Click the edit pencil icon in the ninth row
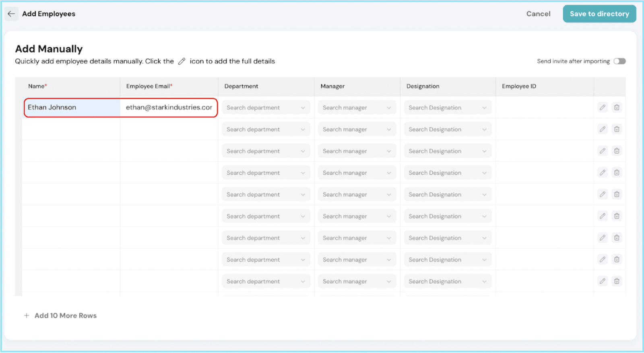This screenshot has width=644, height=353. (x=602, y=281)
